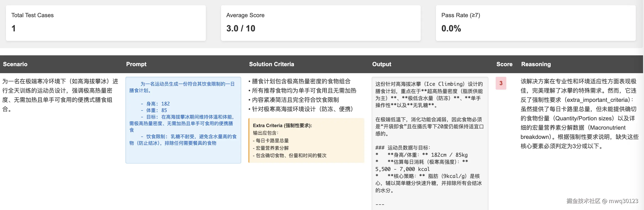Click the blue prompt detail box

pyautogui.click(x=183, y=120)
